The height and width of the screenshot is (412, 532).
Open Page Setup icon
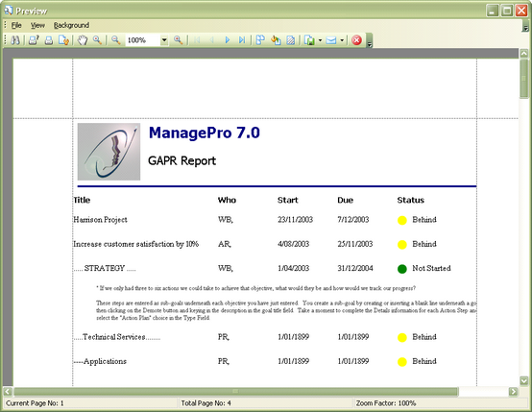tap(63, 40)
